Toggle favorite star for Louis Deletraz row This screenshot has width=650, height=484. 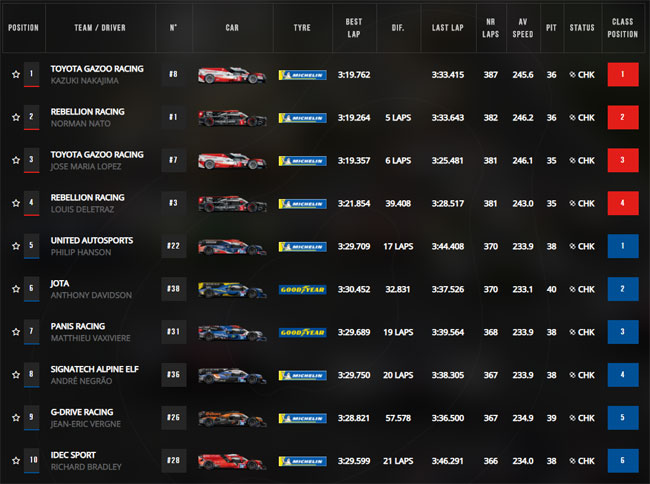tap(16, 203)
